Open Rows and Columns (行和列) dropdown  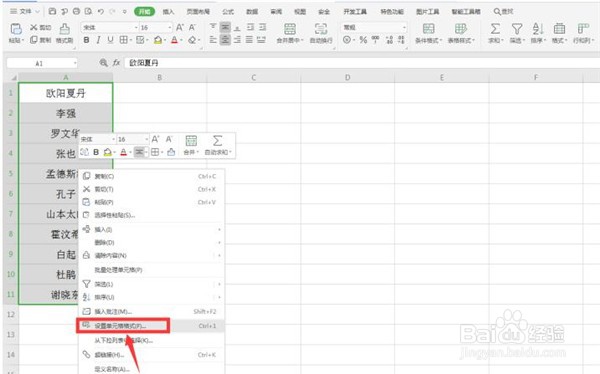click(x=583, y=33)
